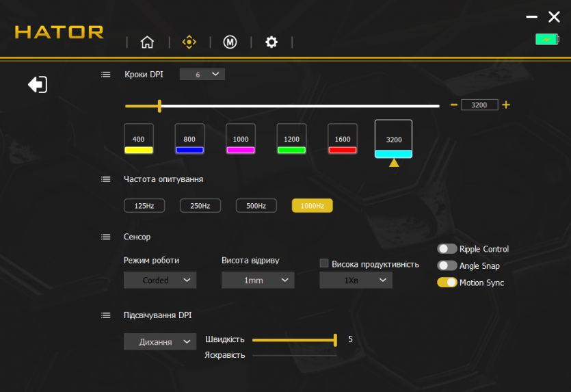Select the 125Hz polling rate
The image size is (571, 392).
(x=144, y=206)
